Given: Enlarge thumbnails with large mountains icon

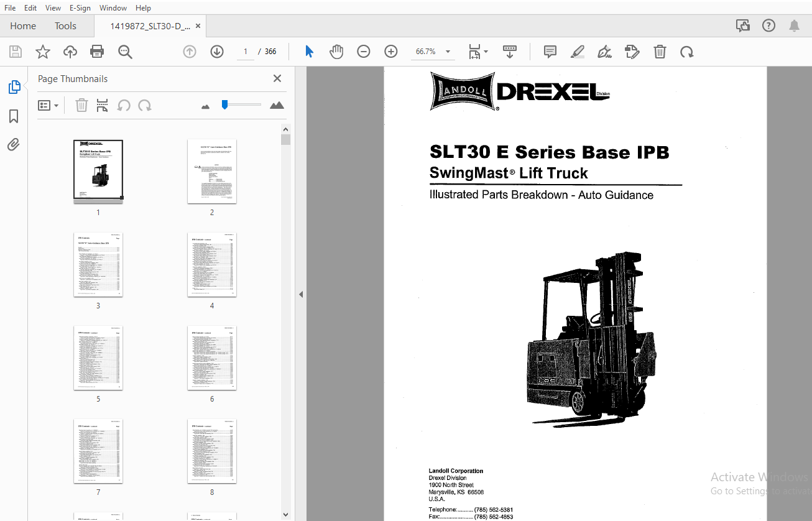Looking at the screenshot, I should coord(277,105).
